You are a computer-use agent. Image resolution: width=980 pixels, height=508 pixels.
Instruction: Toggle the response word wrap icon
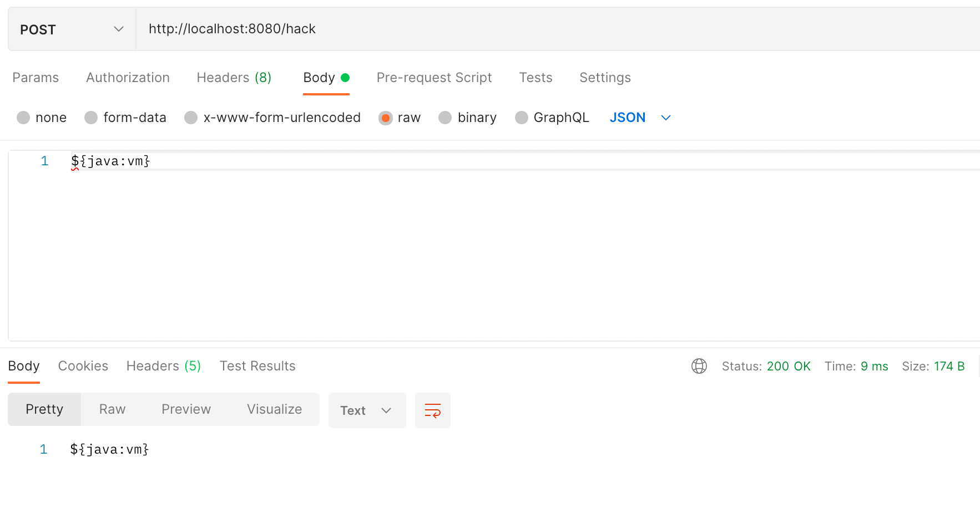[x=432, y=410]
